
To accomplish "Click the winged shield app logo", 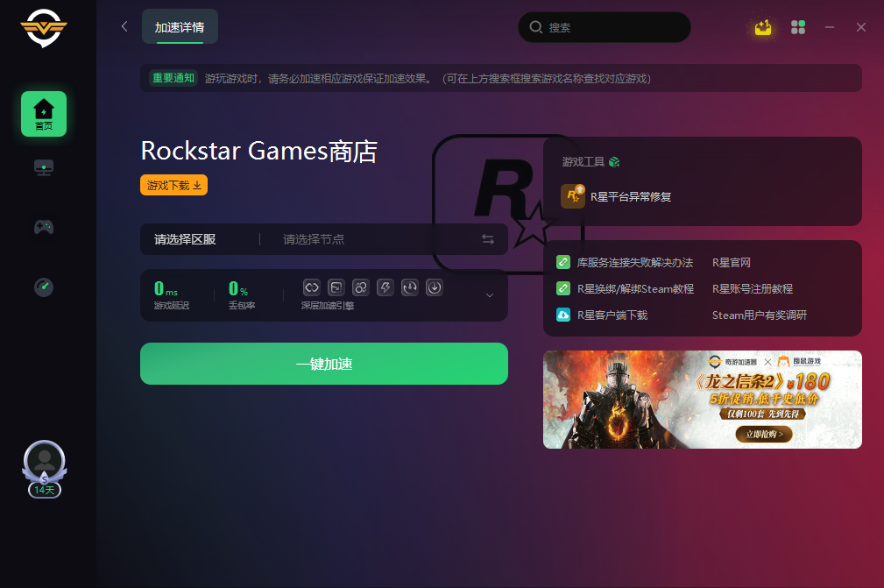I will [44, 28].
